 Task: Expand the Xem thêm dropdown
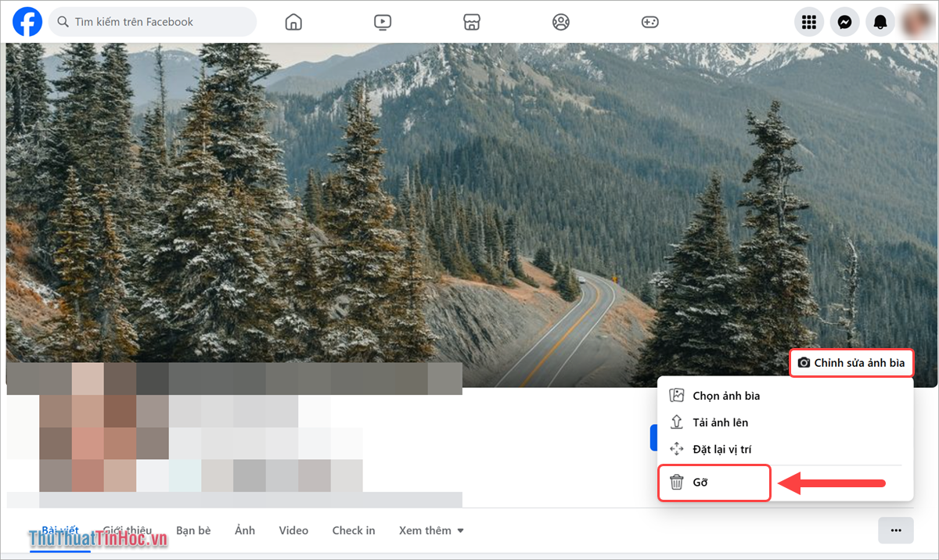click(431, 530)
